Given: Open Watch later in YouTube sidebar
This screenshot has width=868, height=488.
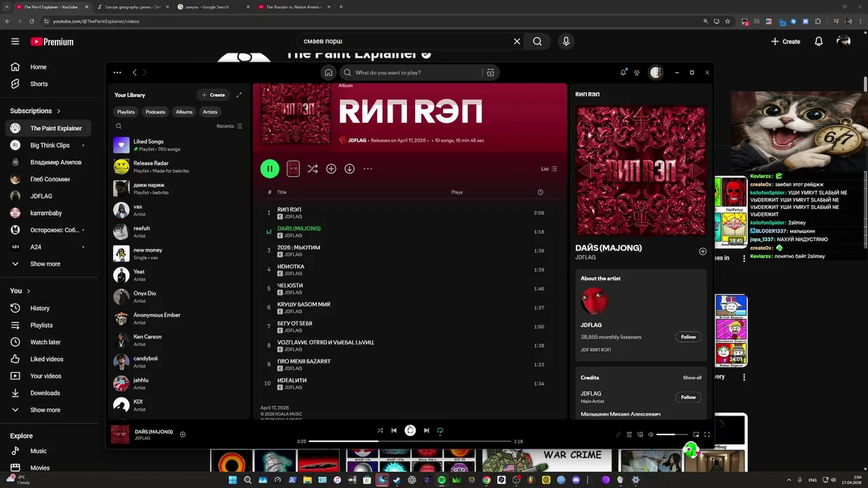Looking at the screenshot, I should (45, 342).
